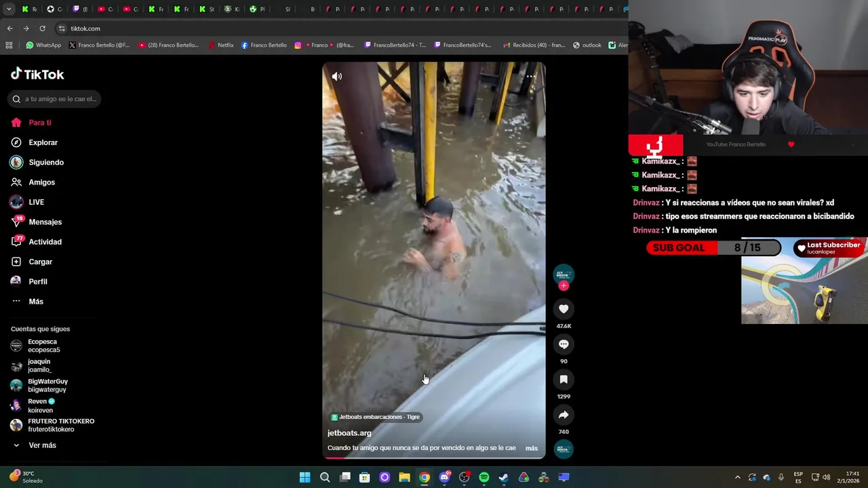Open the outlook bookmark
868x488 pixels.
pos(587,45)
